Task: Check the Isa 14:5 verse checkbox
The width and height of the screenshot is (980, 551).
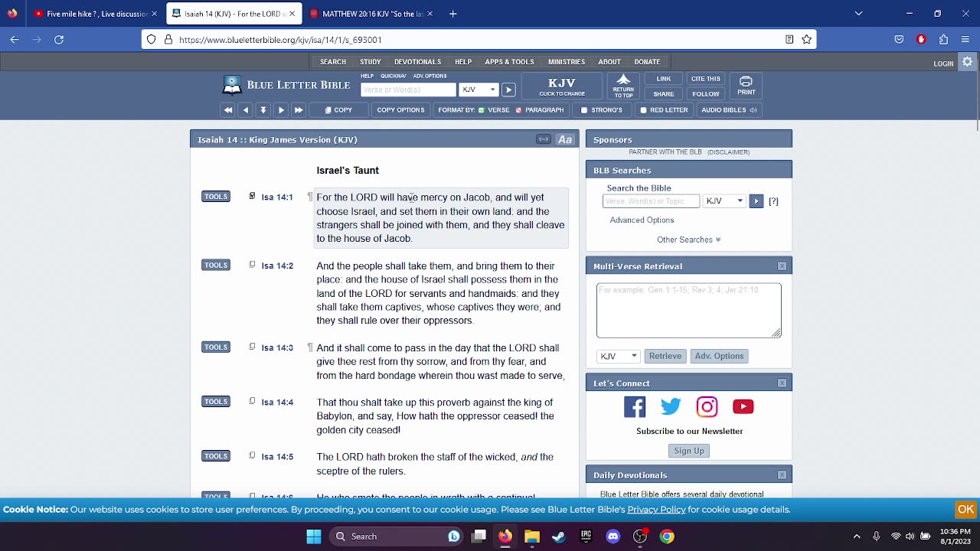Action: pyautogui.click(x=252, y=455)
